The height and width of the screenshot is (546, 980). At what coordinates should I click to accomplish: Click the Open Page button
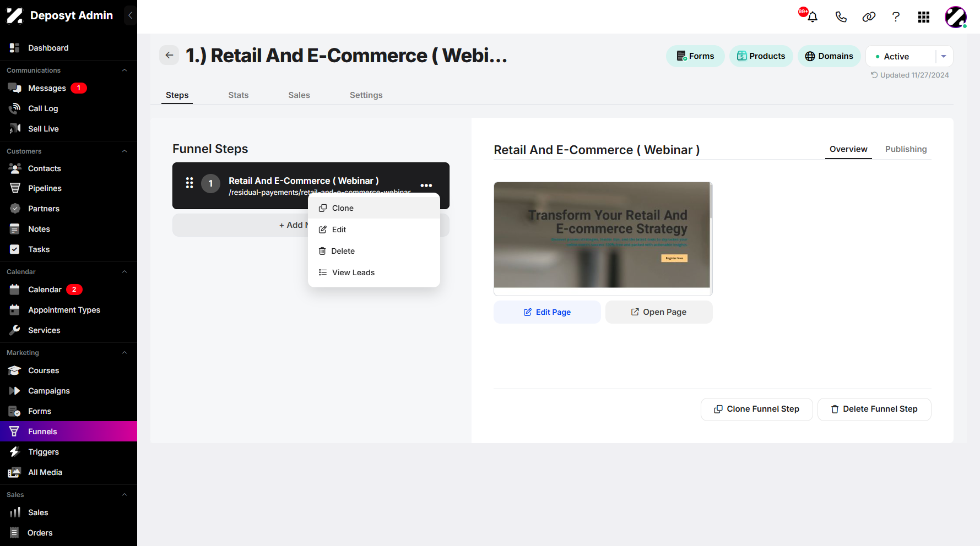tap(659, 312)
